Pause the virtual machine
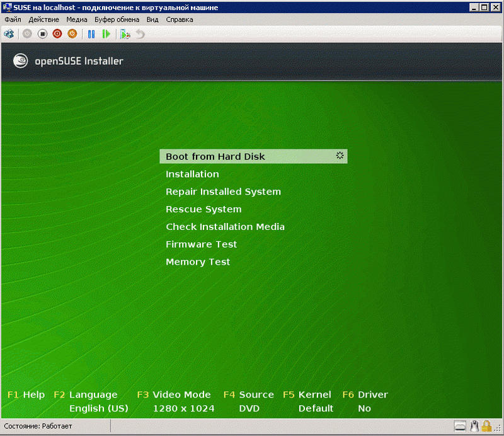This screenshot has height=436, width=504. coord(91,34)
